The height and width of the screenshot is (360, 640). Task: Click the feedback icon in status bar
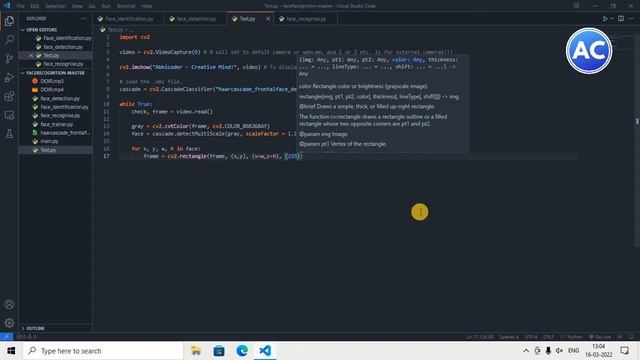point(620,337)
